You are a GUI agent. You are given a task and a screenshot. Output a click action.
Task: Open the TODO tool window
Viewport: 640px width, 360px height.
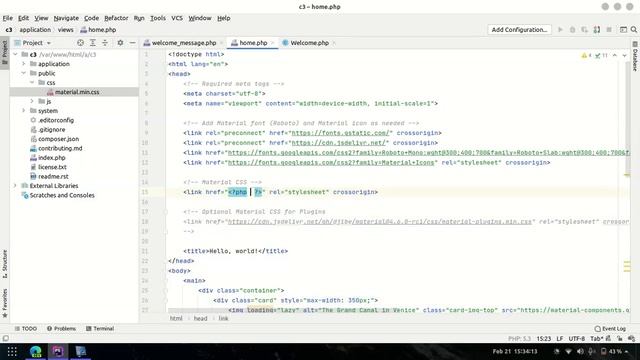coord(26,329)
